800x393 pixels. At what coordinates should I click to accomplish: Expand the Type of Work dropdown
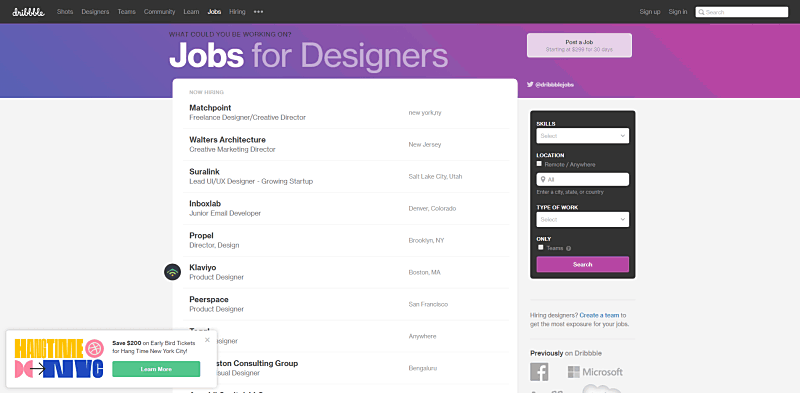(583, 219)
